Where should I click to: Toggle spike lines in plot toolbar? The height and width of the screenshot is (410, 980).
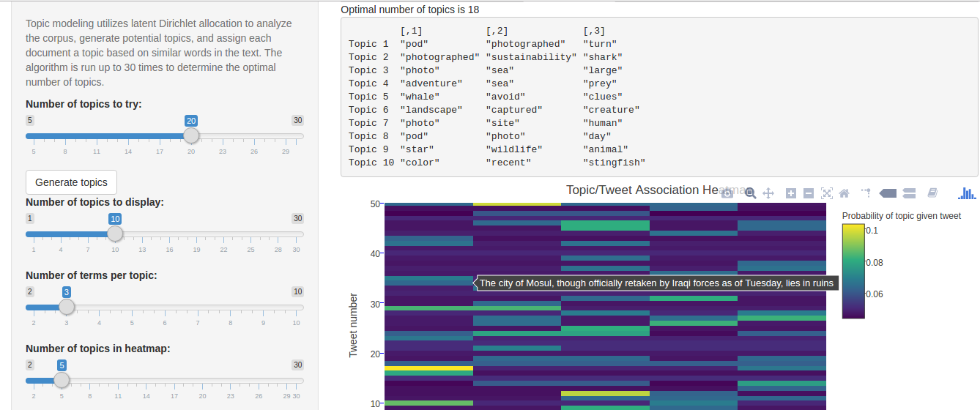click(866, 193)
